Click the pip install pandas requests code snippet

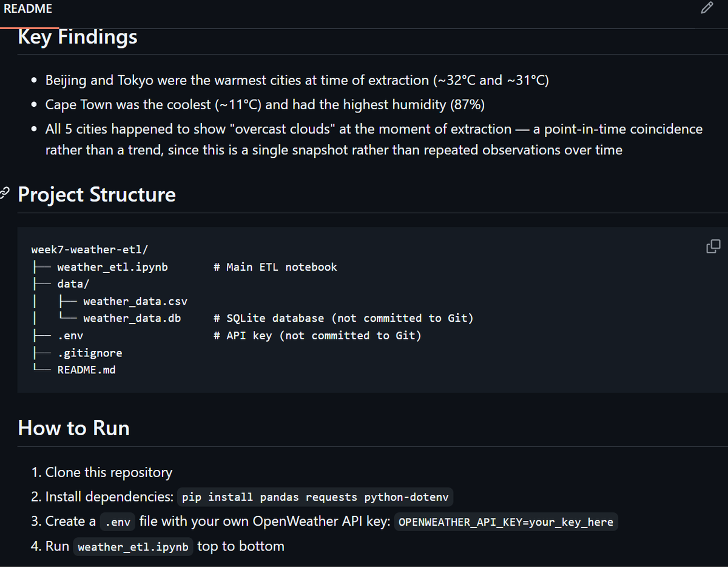(x=315, y=497)
